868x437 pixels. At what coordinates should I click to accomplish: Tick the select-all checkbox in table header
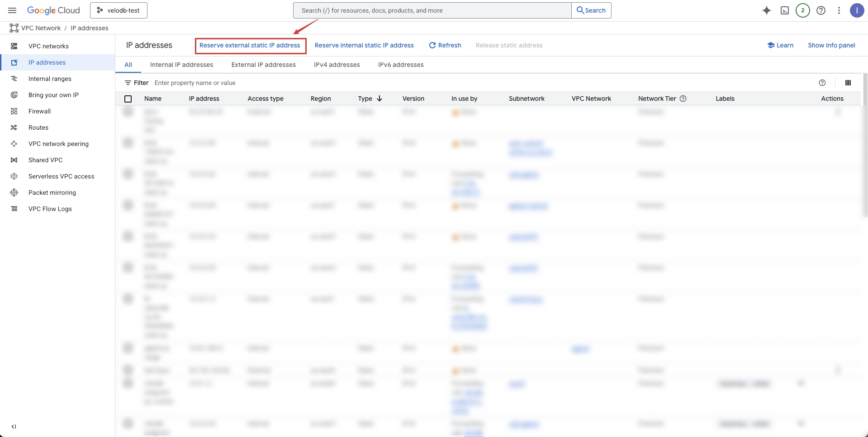pos(128,99)
